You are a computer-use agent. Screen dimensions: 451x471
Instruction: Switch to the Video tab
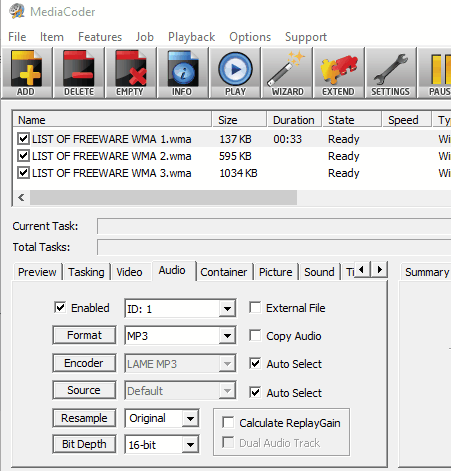[x=129, y=272]
